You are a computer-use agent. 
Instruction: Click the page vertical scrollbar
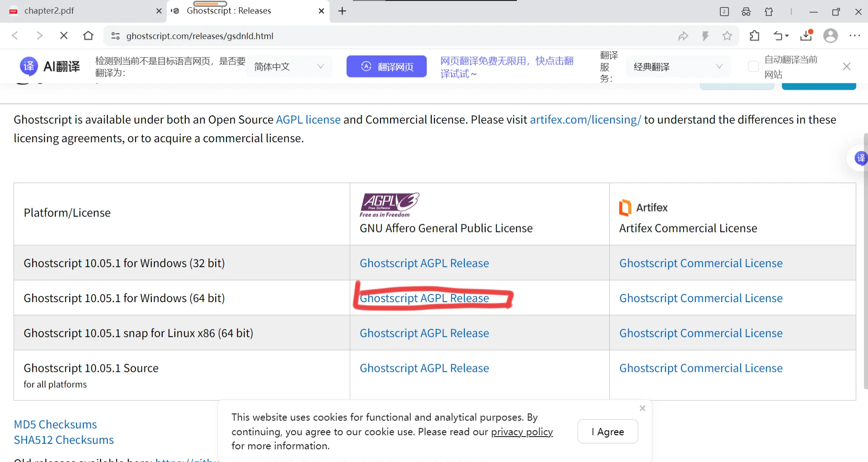pos(866,260)
